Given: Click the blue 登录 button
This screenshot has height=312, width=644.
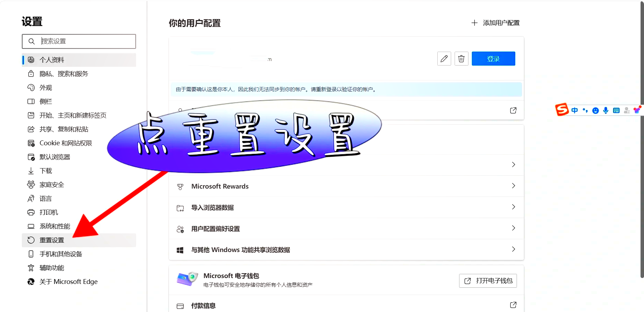Looking at the screenshot, I should (x=493, y=59).
